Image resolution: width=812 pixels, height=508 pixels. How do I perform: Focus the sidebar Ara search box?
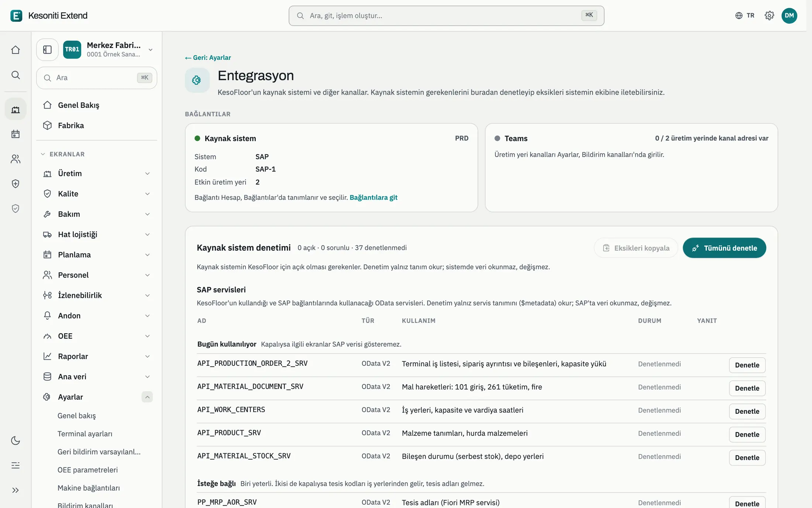coord(97,78)
